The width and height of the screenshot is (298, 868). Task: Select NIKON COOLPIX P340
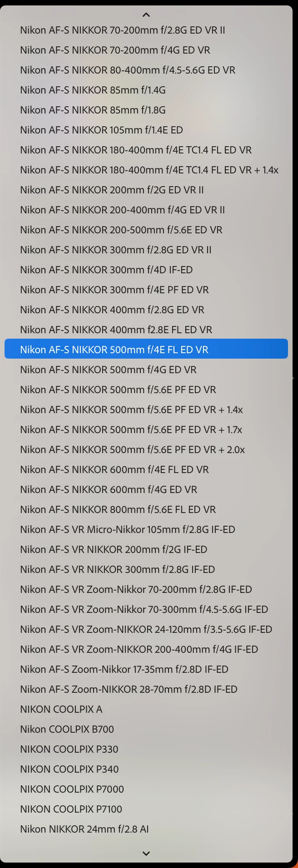(x=146, y=769)
